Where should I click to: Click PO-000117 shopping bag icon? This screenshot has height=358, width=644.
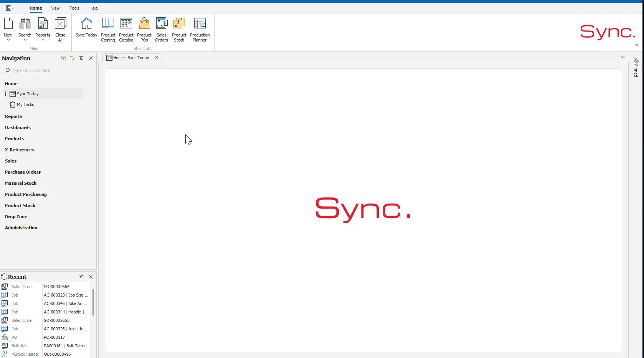(x=5, y=337)
